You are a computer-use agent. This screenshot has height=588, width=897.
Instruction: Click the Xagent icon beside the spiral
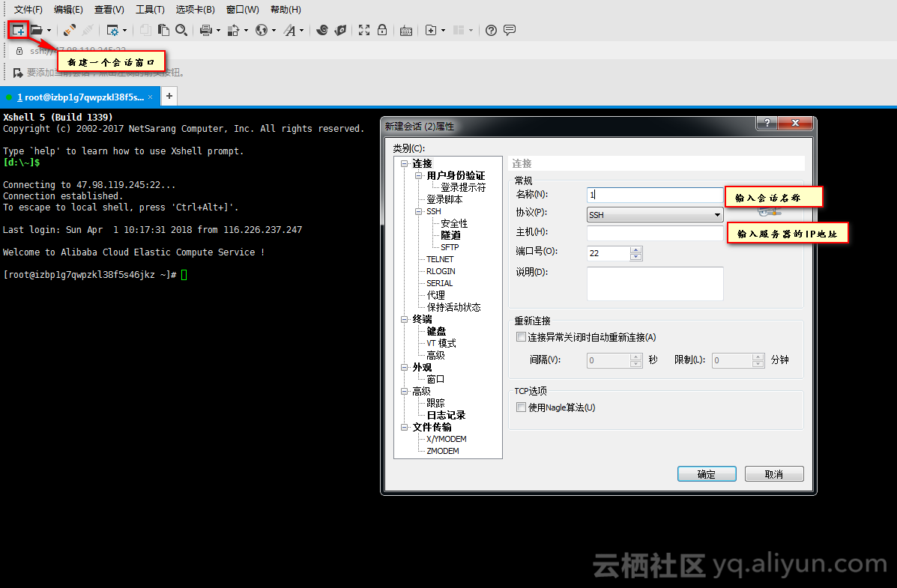[340, 30]
